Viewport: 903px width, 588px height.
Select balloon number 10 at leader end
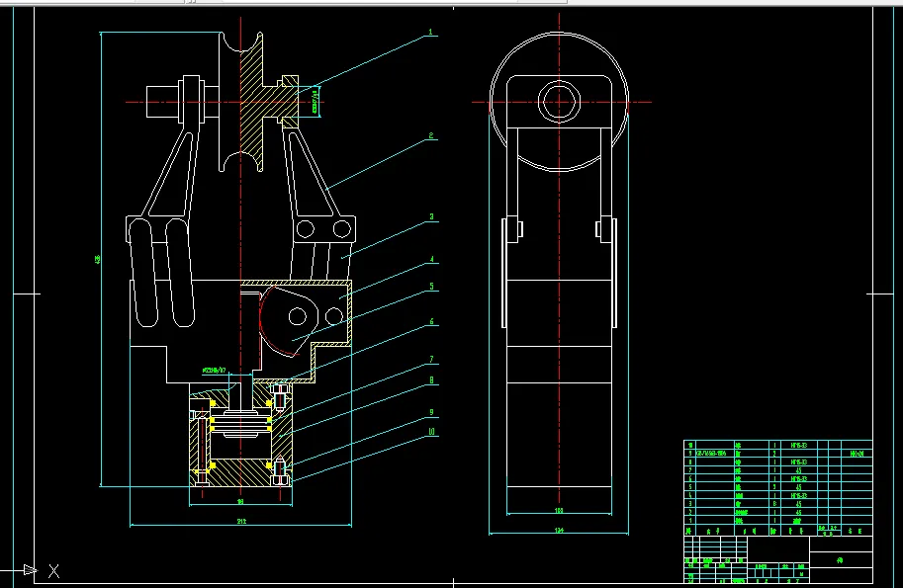(x=431, y=432)
